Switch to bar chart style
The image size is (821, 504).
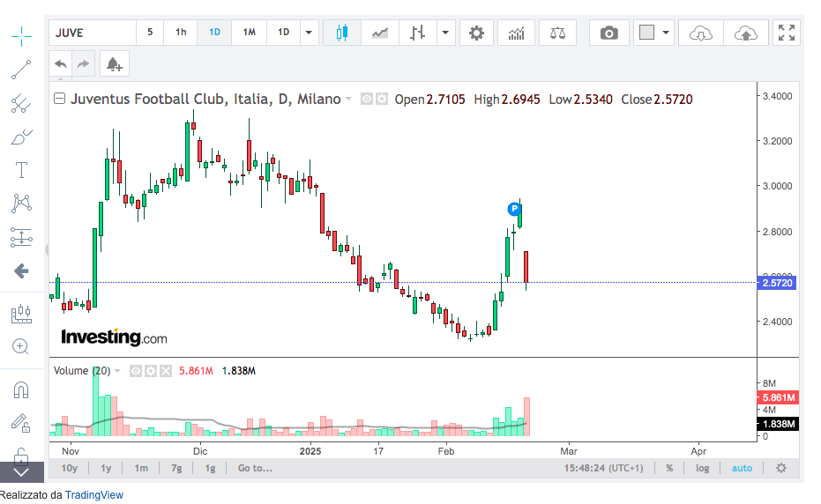point(417,33)
